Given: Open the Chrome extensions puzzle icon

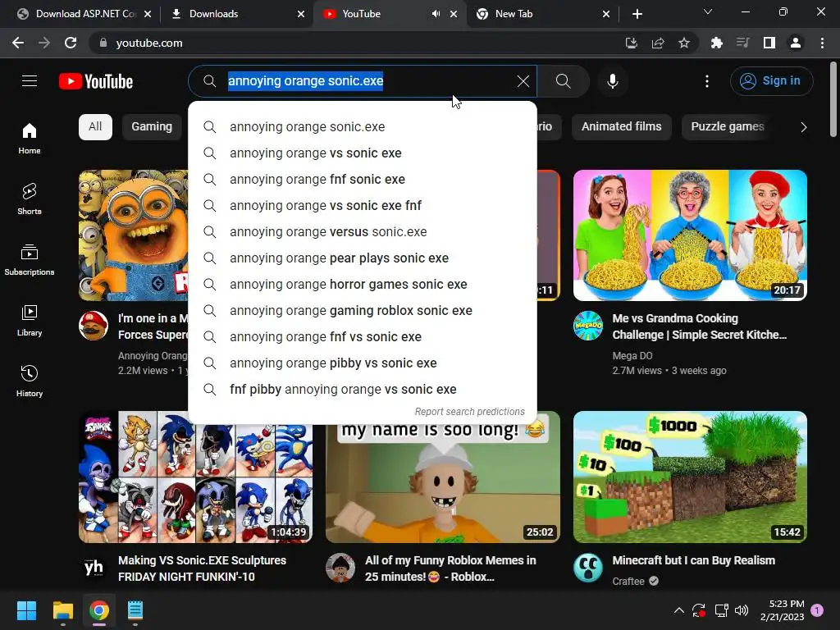Looking at the screenshot, I should [716, 43].
